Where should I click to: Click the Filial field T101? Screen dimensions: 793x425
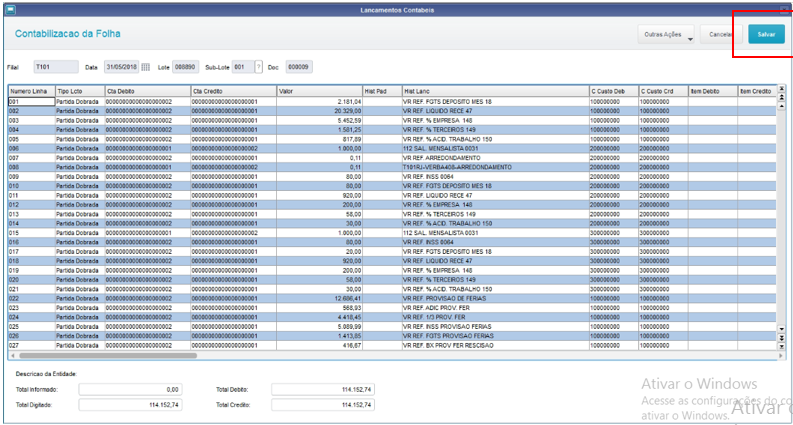point(56,67)
